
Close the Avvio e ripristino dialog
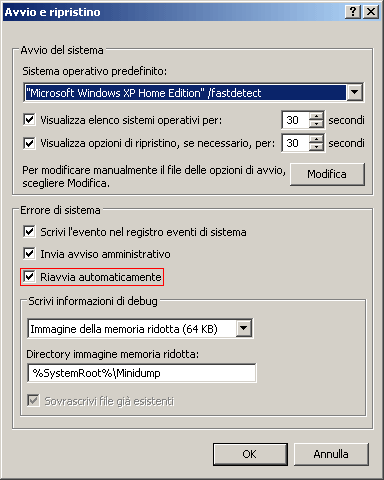[x=371, y=12]
